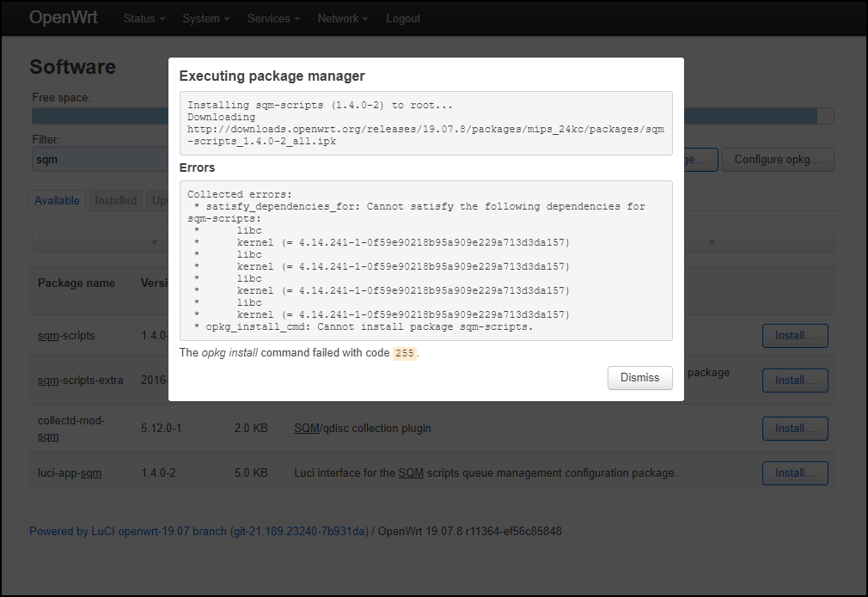Screen dimensions: 868x597
Task: Focus the Filter field containing sqm
Action: click(x=99, y=159)
